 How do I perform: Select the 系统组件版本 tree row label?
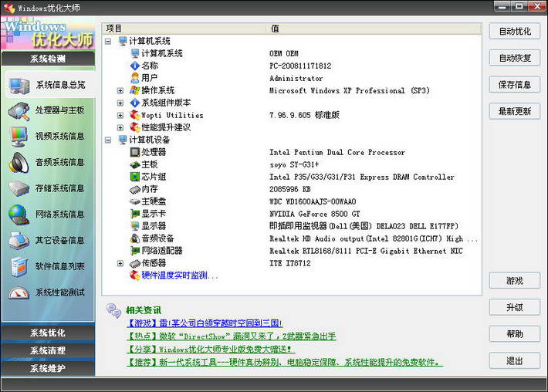(x=166, y=103)
